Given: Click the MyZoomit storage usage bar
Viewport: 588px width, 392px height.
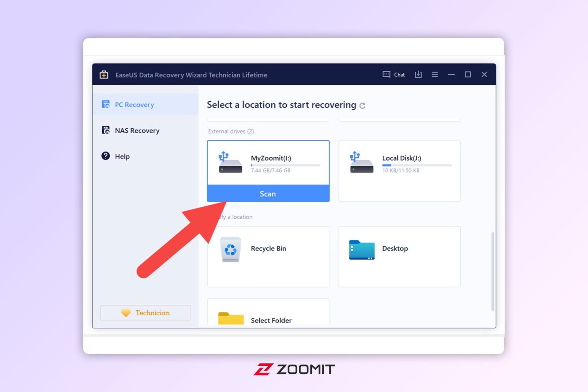Looking at the screenshot, I should tap(285, 165).
